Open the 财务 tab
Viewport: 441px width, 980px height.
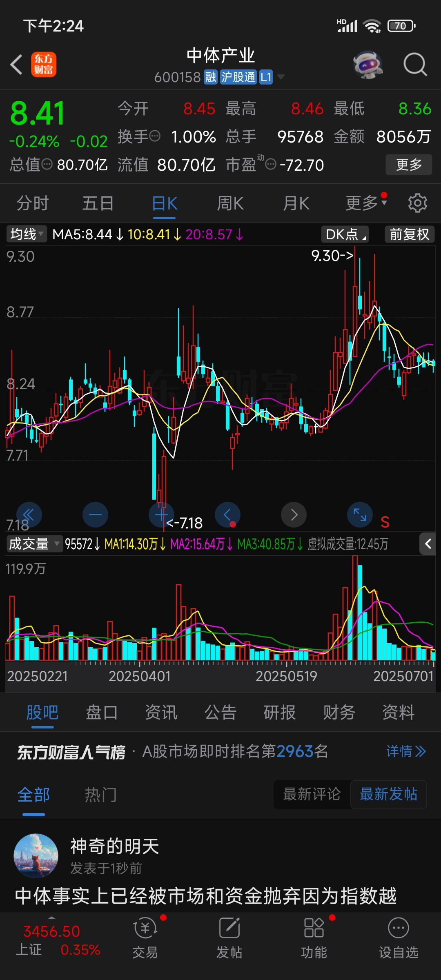(339, 713)
